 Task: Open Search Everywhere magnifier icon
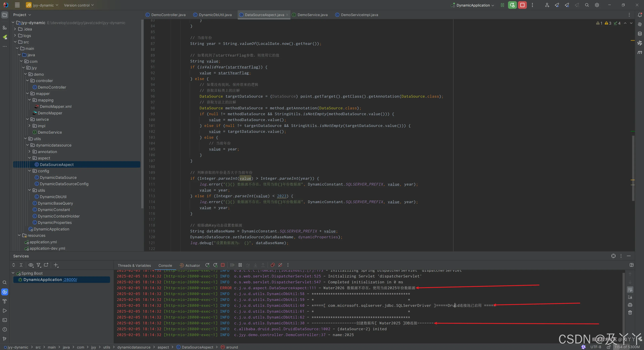pos(587,5)
